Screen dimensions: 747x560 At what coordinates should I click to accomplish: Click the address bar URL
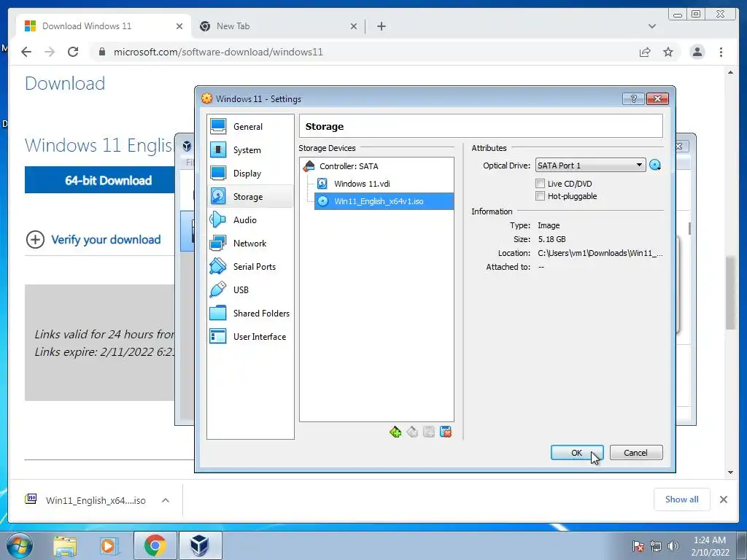218,52
